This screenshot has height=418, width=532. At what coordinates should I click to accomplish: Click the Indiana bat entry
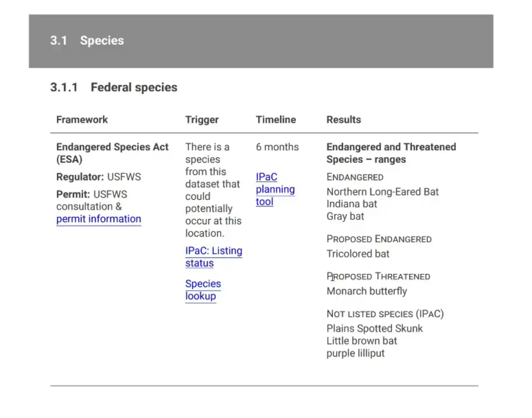coord(352,204)
